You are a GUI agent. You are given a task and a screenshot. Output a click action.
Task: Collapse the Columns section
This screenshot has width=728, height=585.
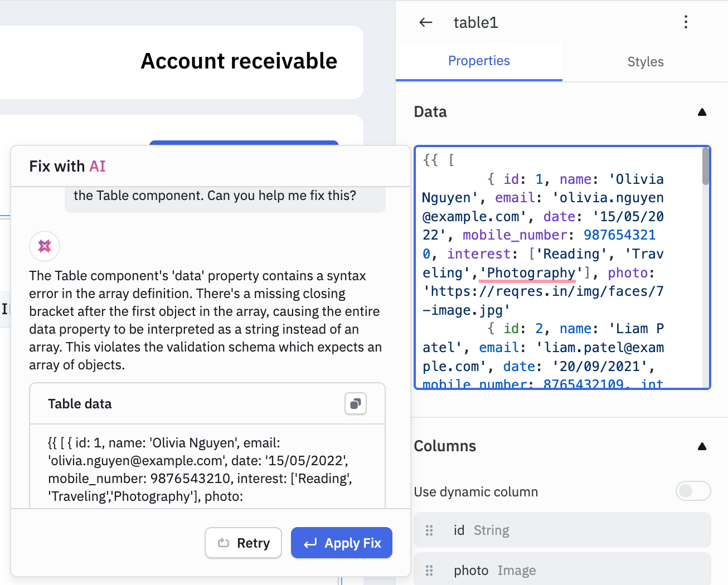click(702, 446)
